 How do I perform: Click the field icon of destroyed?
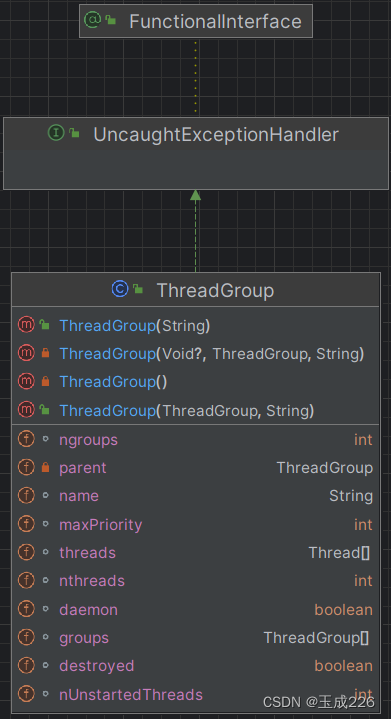tap(26, 665)
